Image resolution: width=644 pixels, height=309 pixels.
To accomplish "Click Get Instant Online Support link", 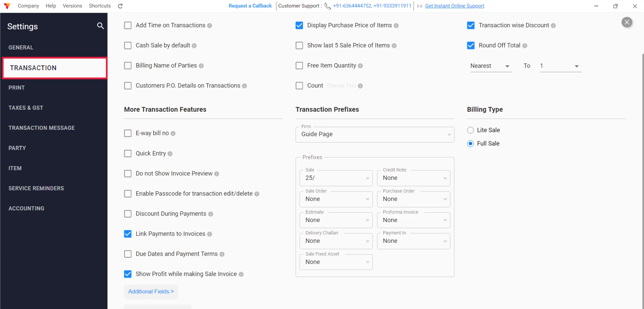I will [x=455, y=6].
